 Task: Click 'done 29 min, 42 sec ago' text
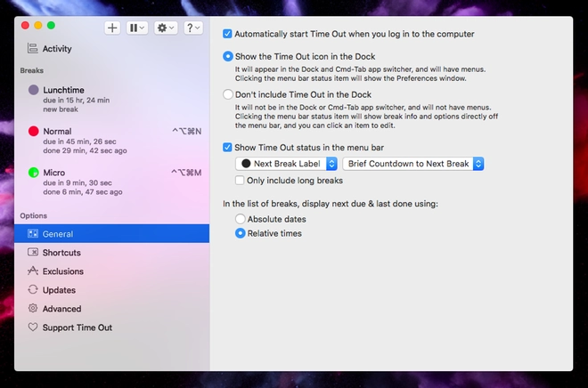[85, 150]
